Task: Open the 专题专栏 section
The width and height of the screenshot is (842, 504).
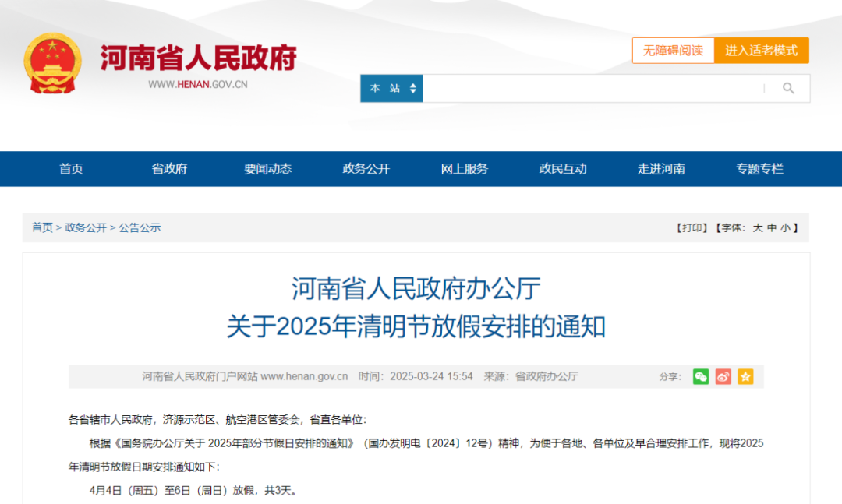Action: (759, 168)
